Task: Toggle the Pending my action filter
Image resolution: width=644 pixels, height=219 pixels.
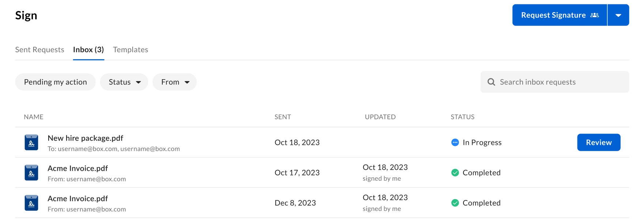Action: pos(56,82)
